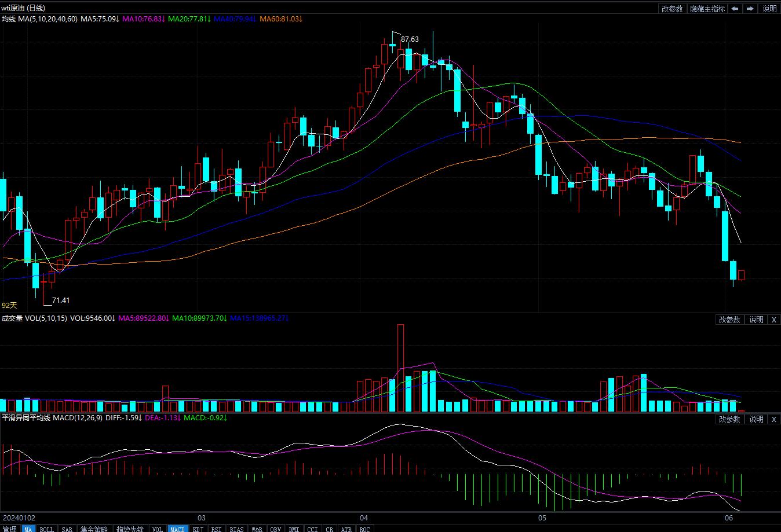Select the 趋势先锋 tab
The height and width of the screenshot is (532, 781).
click(x=130, y=529)
